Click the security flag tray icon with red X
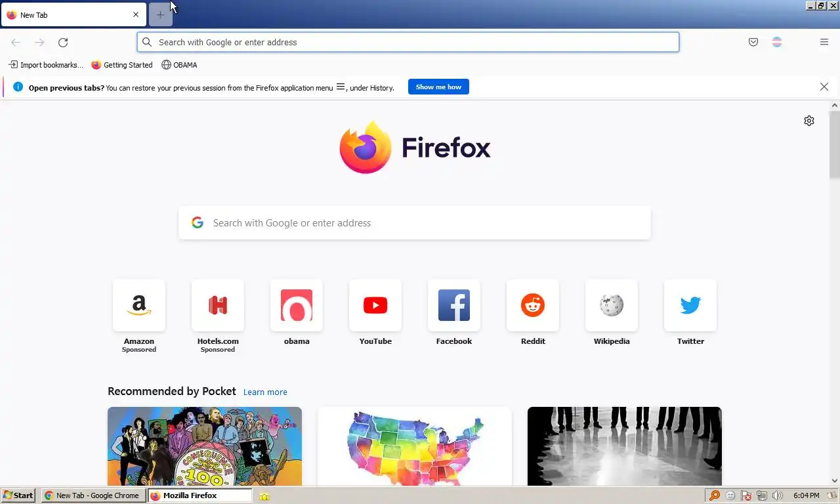The image size is (840, 504). [746, 495]
